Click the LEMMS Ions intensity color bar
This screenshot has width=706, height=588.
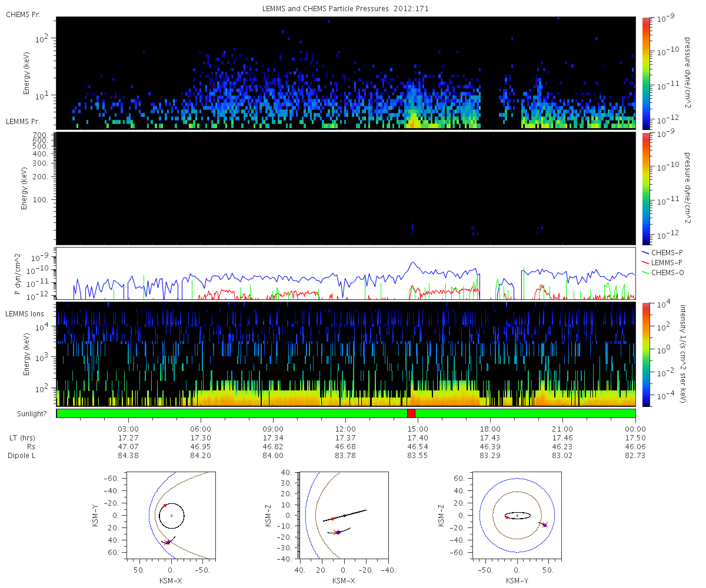pyautogui.click(x=647, y=354)
